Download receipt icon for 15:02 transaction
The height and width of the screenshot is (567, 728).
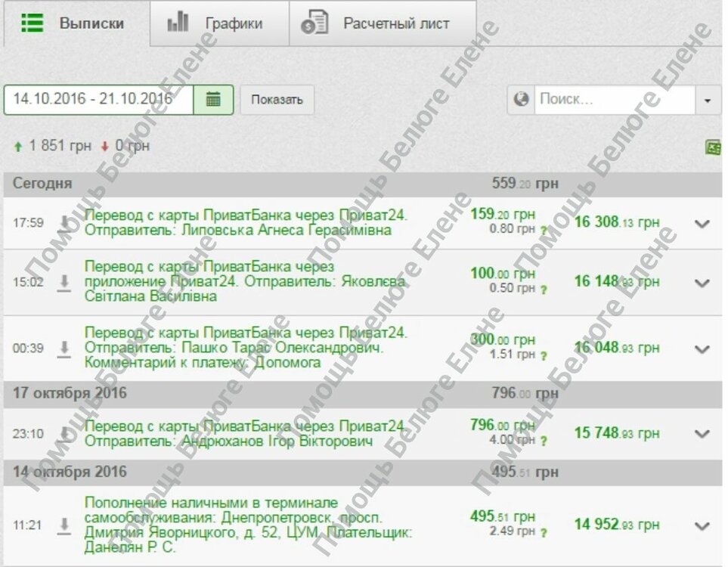[64, 283]
